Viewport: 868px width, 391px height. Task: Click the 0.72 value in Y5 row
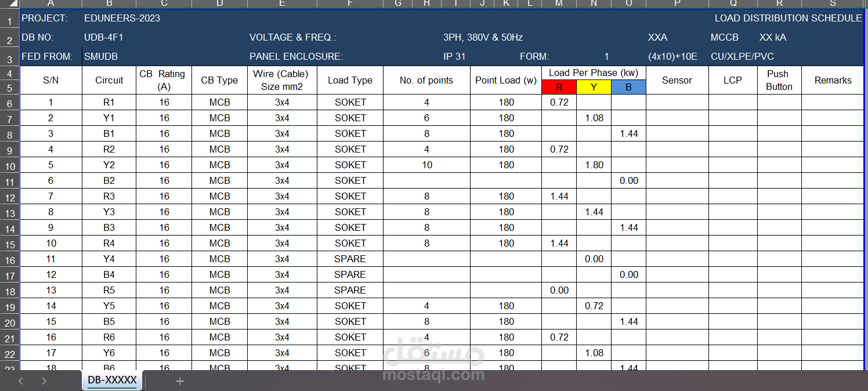(594, 306)
